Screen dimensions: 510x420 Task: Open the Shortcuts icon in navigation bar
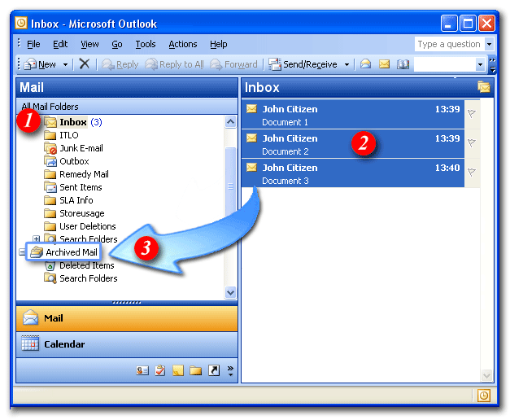pos(213,370)
